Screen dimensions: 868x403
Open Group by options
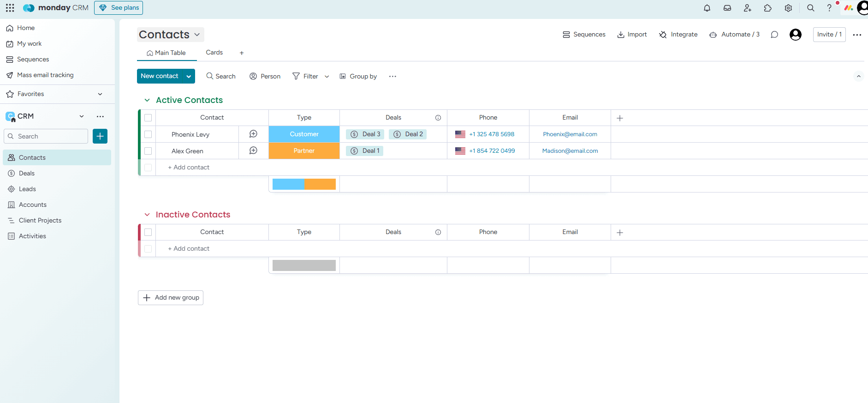pos(358,76)
